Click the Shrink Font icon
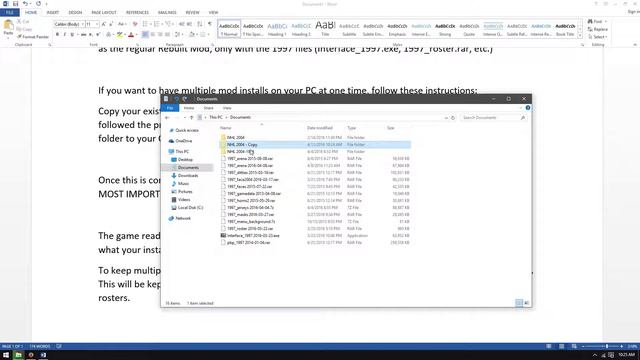Viewport: 640px width, 360px height. 111,24
